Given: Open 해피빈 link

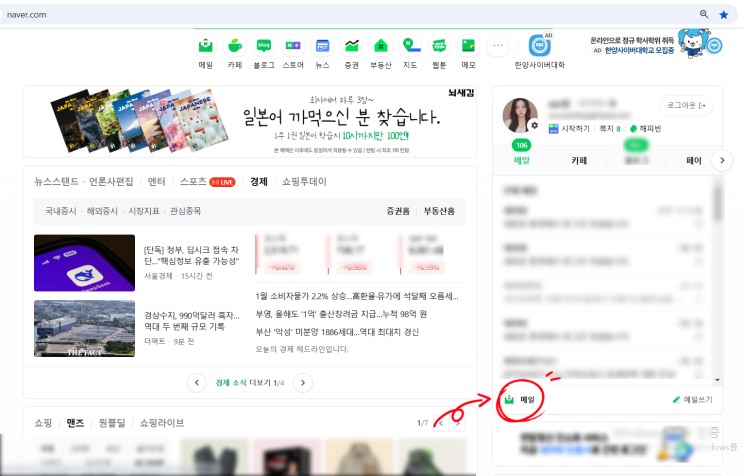Looking at the screenshot, I should (645, 128).
